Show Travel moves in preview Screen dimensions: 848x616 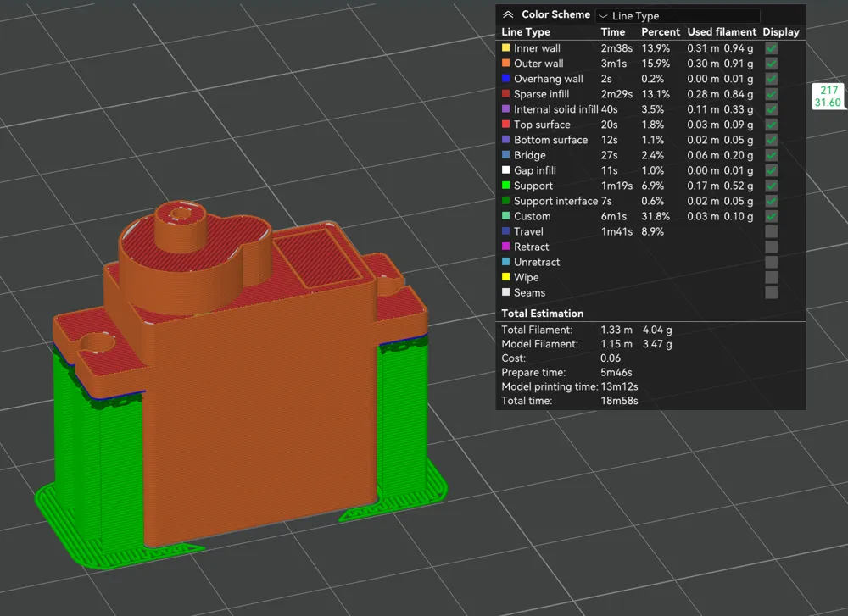coord(771,231)
